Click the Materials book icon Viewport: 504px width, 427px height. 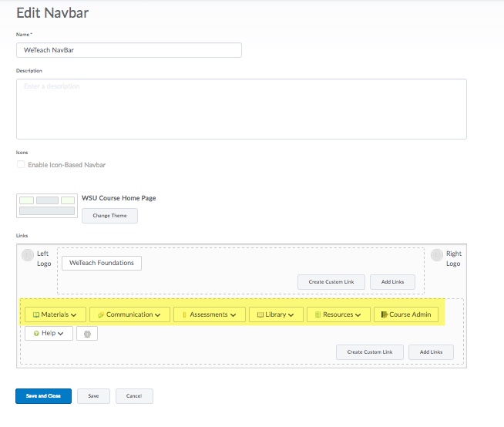point(35,314)
